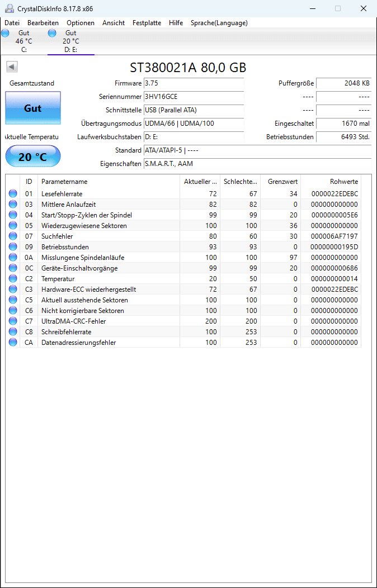Click status orb of Aktuell ausstehende Sektoren
Viewport: 377px width, 588px height.
click(13, 300)
